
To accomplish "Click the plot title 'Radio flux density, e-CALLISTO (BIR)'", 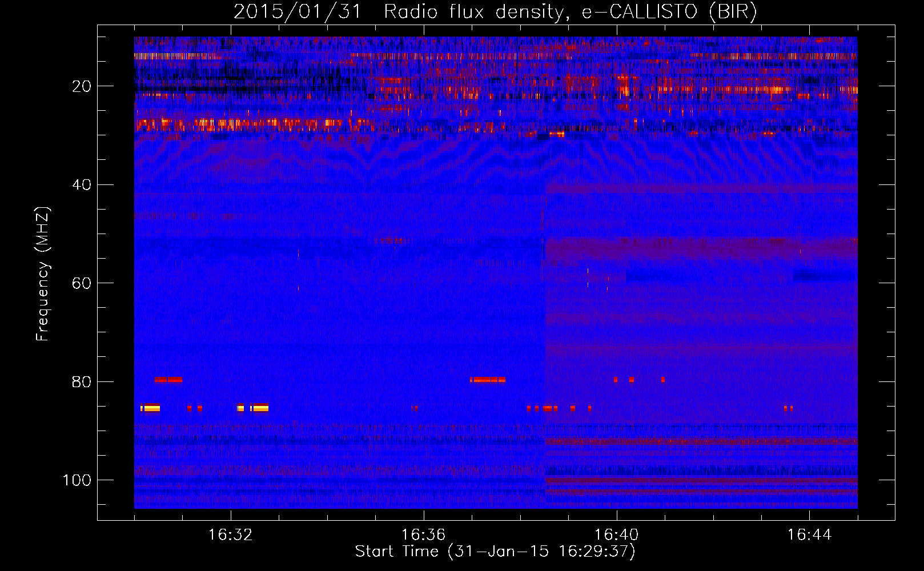I will 570,11.
